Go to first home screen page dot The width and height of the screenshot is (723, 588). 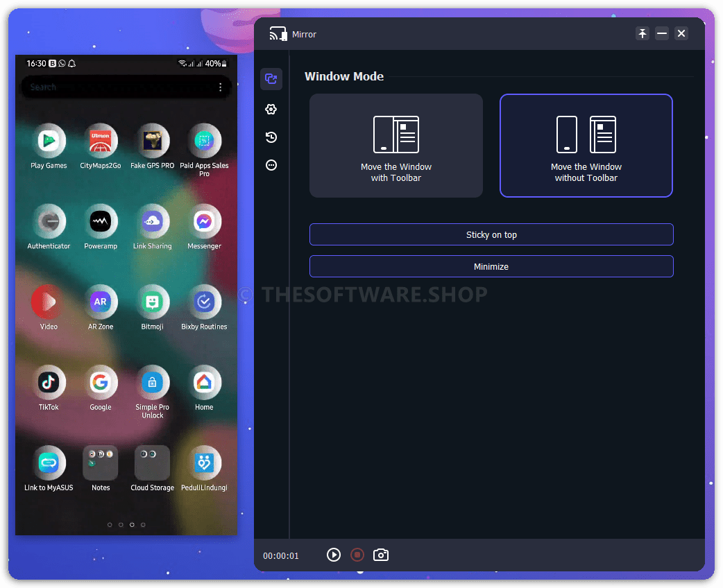tap(110, 525)
